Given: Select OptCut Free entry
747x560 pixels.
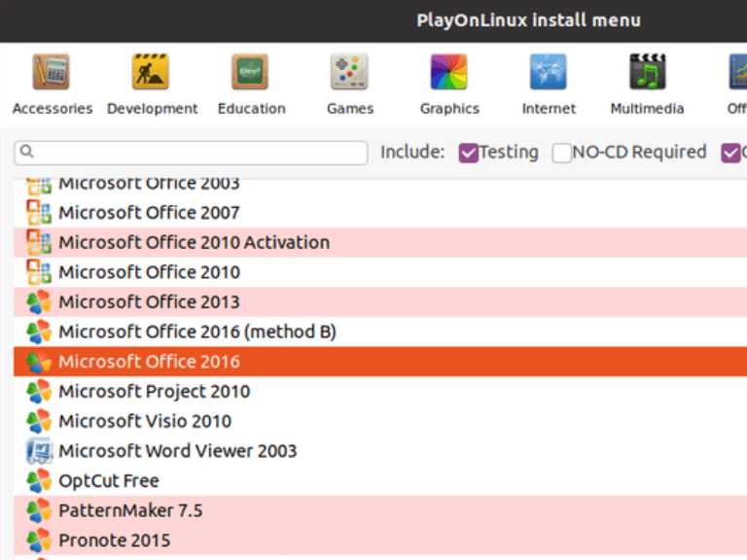Looking at the screenshot, I should pyautogui.click(x=380, y=481).
